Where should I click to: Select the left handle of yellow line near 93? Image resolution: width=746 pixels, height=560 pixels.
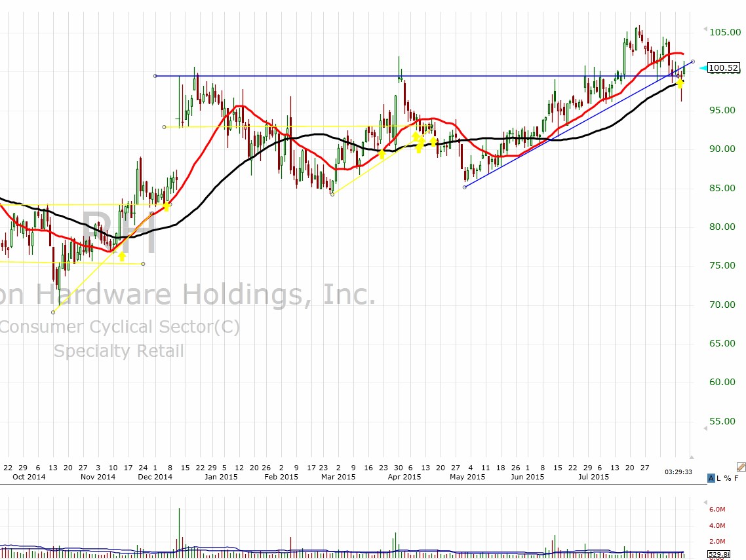coord(164,127)
